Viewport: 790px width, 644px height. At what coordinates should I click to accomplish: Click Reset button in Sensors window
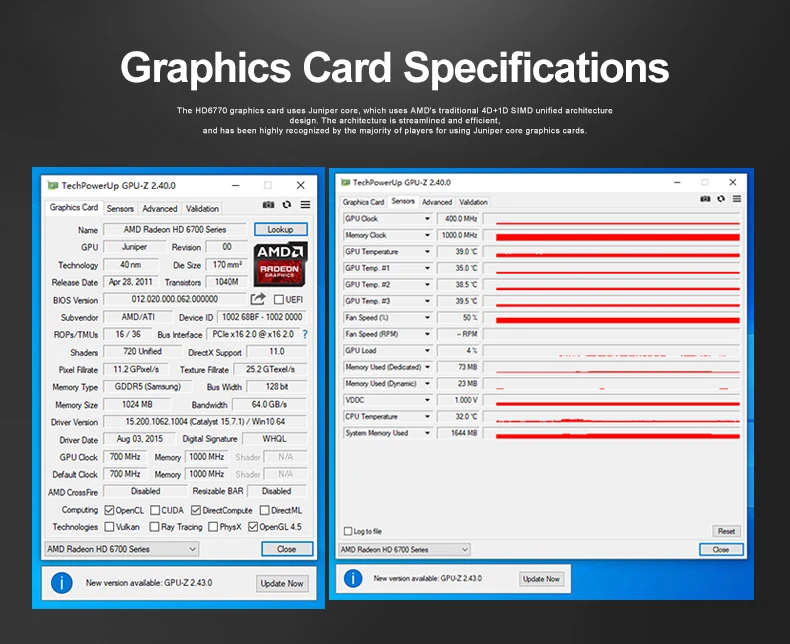tap(726, 531)
